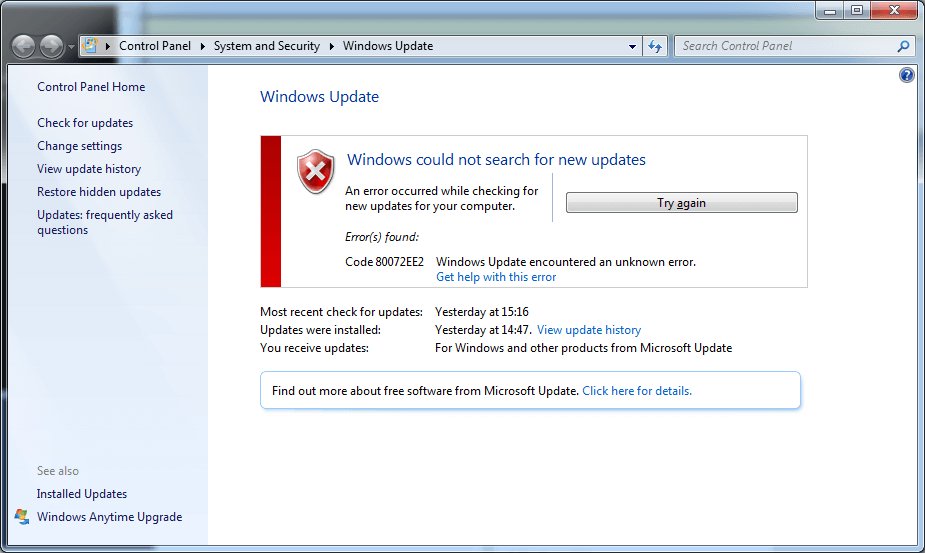Click Check for updates in sidebar
Viewport: 925px width, 553px height.
pos(85,123)
